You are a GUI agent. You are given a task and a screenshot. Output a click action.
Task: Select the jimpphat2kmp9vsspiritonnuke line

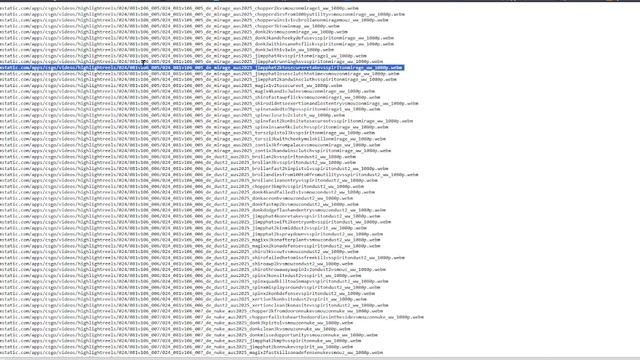[180, 341]
